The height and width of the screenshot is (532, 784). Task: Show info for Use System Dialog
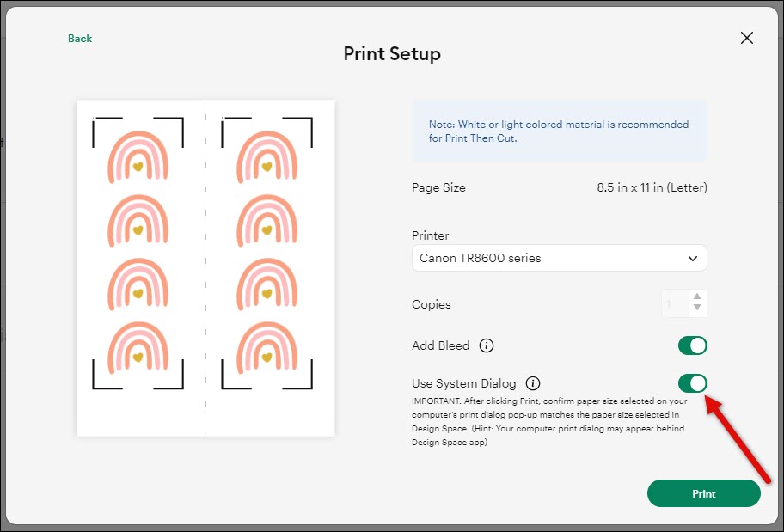point(533,383)
